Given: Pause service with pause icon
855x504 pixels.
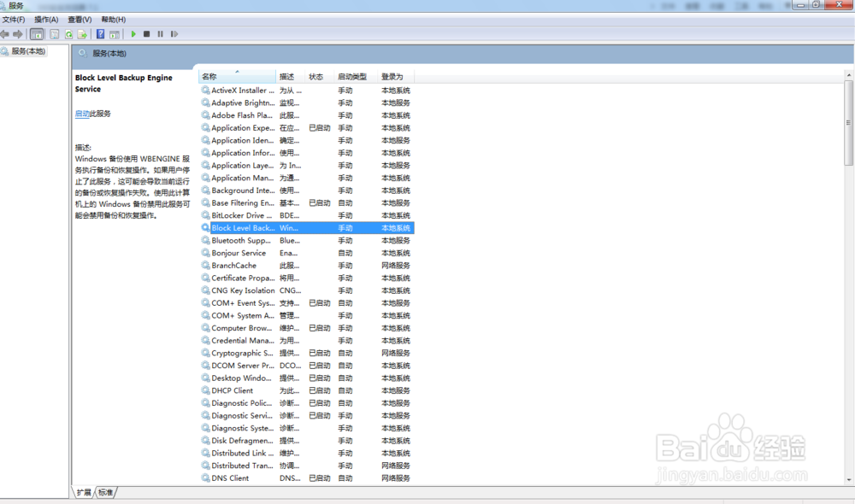Looking at the screenshot, I should [x=161, y=34].
